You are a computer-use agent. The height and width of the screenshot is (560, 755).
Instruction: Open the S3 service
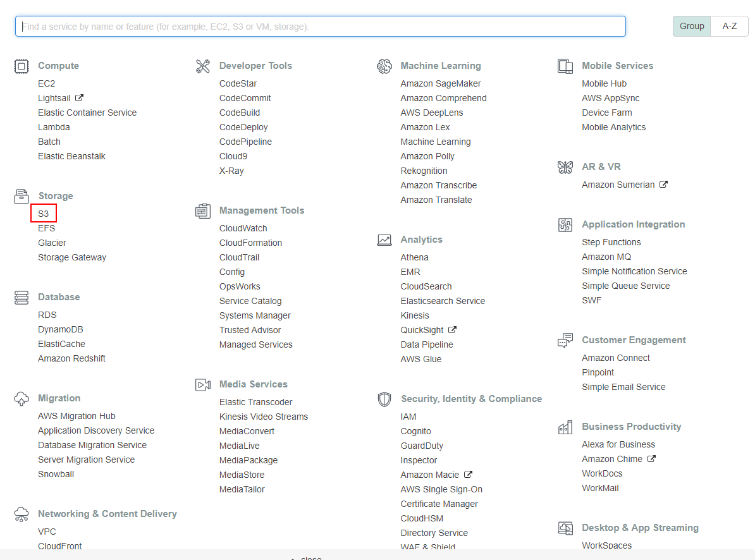click(44, 214)
